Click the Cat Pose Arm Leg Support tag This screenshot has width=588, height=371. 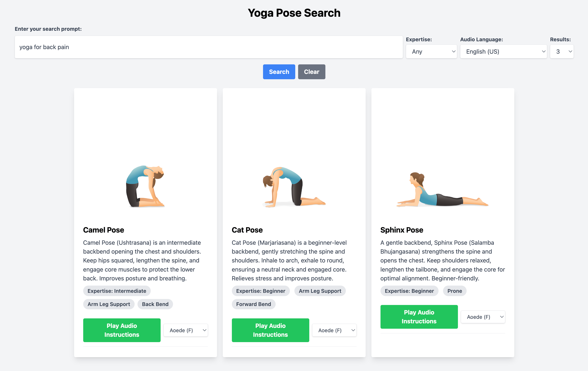[x=320, y=291]
